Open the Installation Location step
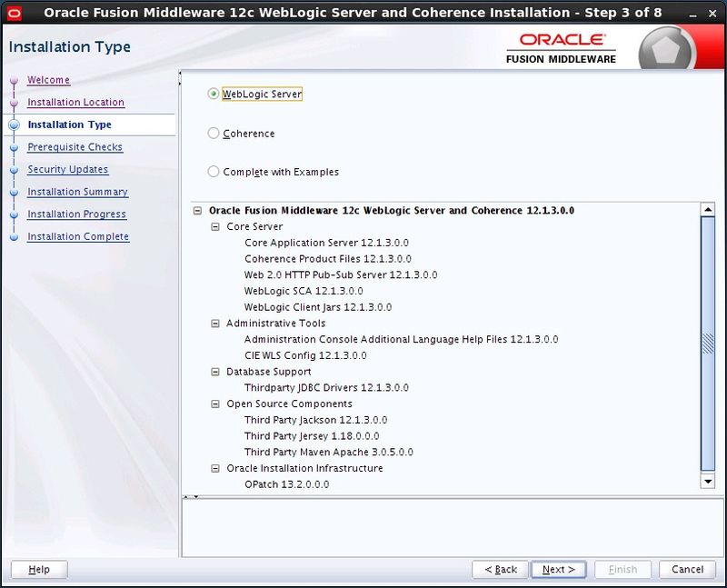727x588 pixels. [x=76, y=102]
